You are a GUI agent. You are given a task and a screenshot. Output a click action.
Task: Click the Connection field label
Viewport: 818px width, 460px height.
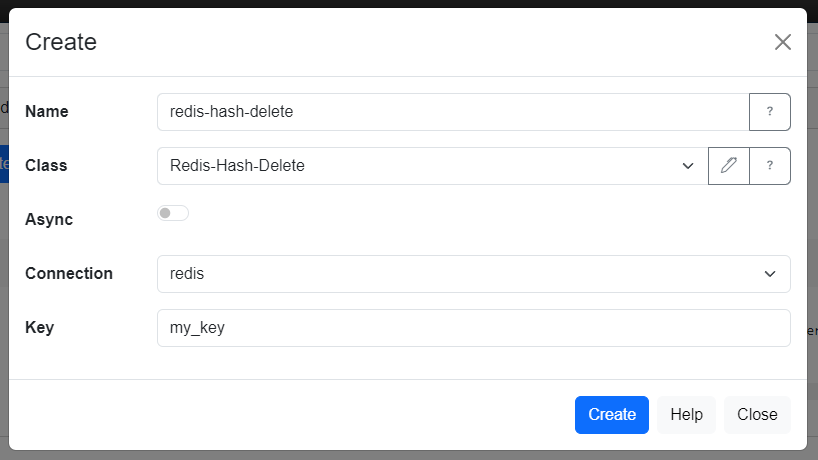pos(69,274)
